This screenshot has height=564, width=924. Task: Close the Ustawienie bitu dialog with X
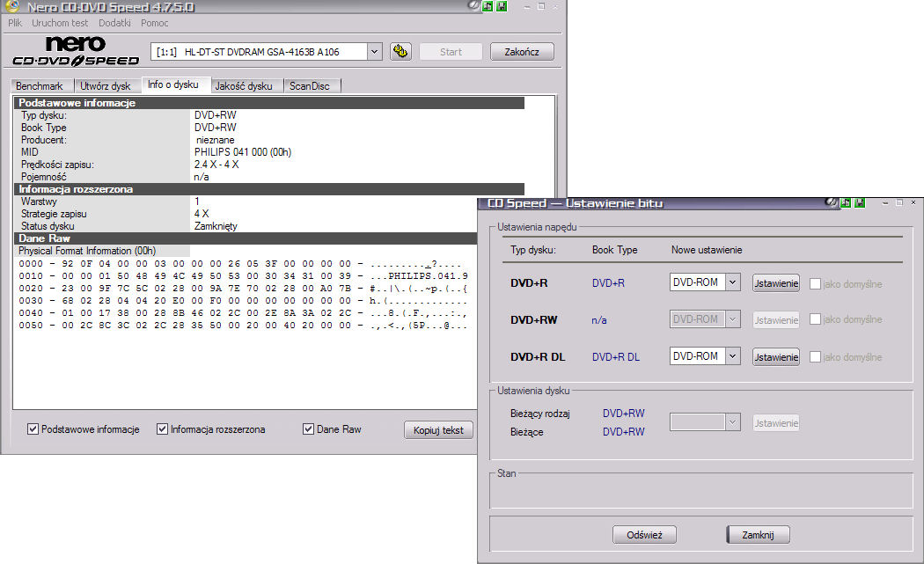[x=913, y=202]
